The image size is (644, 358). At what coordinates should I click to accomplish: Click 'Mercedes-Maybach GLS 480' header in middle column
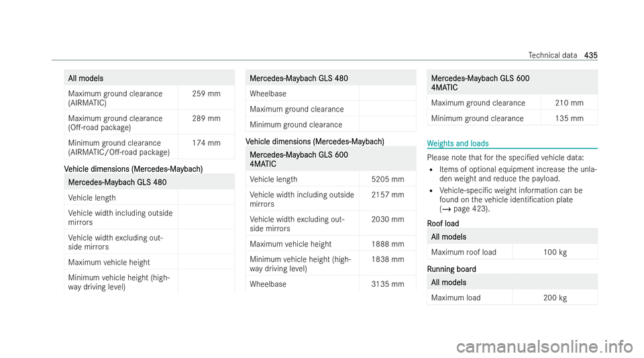[x=299, y=78]
